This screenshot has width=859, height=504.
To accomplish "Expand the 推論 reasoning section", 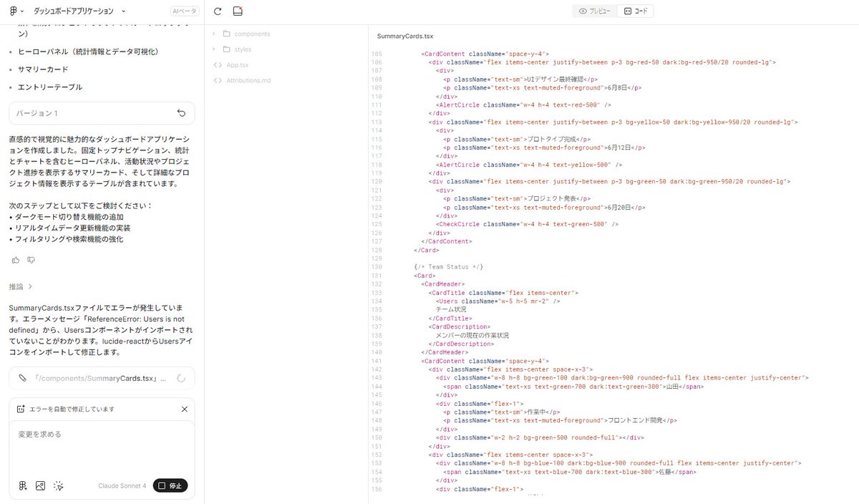I will [21, 286].
